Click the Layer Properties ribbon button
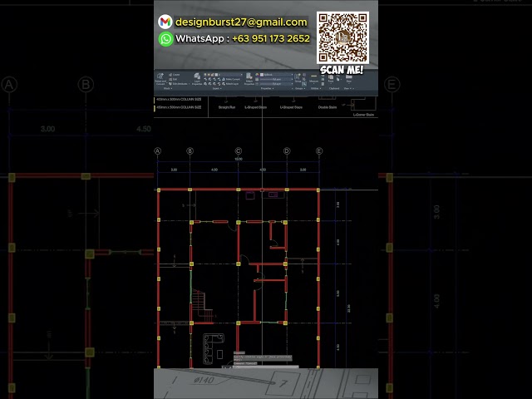Image resolution: width=532 pixels, height=399 pixels. click(197, 79)
